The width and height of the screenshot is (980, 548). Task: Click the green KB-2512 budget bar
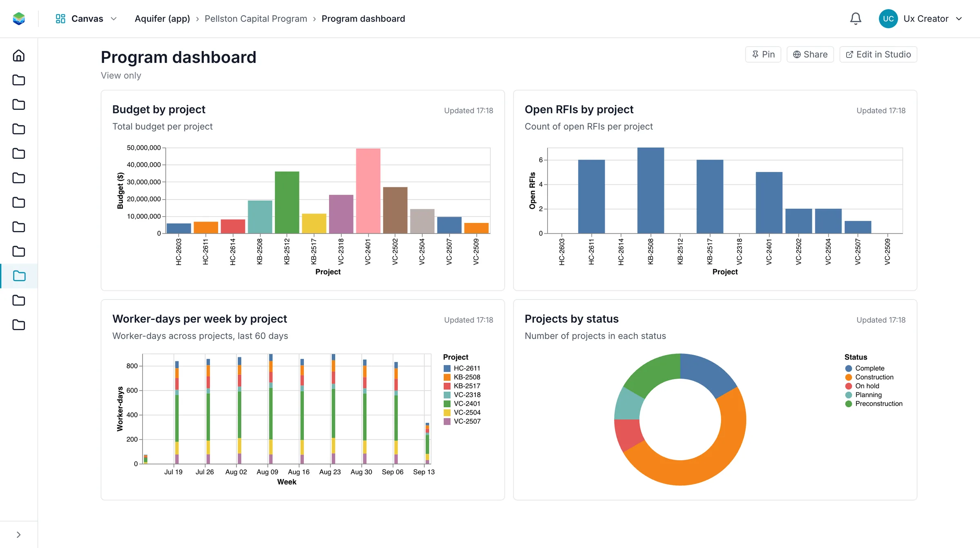click(287, 202)
